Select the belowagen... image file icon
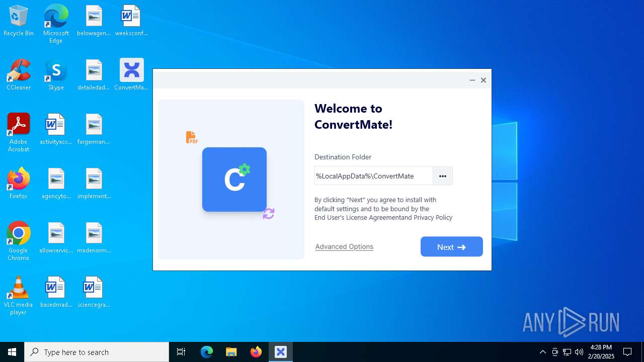The width and height of the screenshot is (644, 362). pyautogui.click(x=94, y=21)
